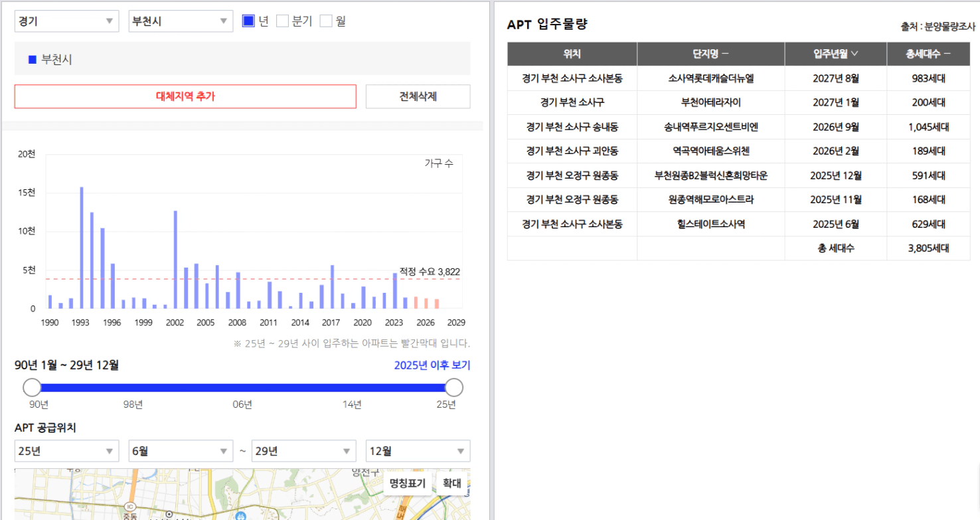Open the start year 25년 dropdown

(66, 451)
